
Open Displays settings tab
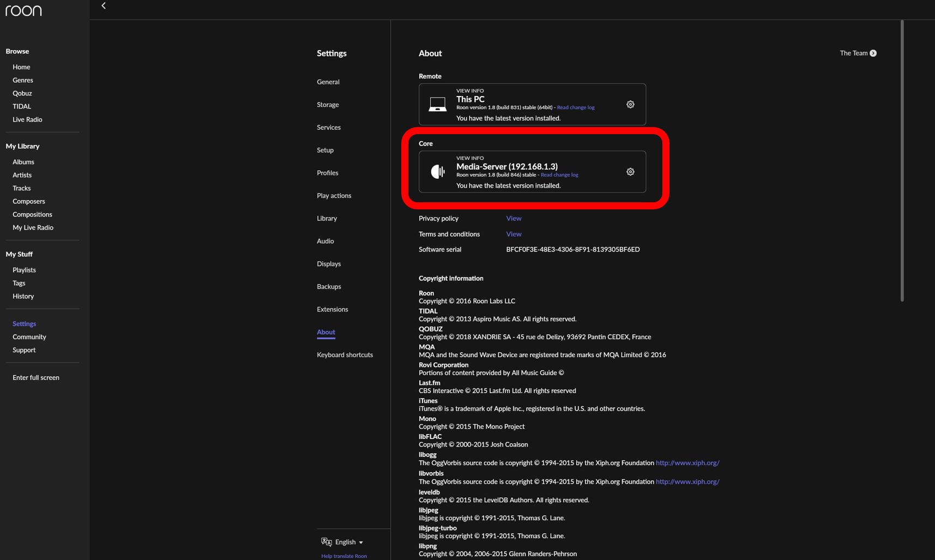[x=329, y=264]
